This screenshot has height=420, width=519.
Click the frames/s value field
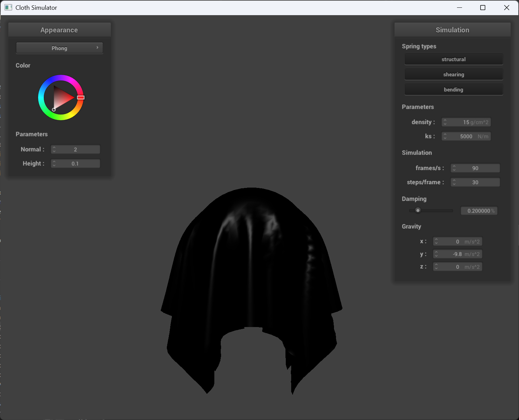click(x=475, y=168)
